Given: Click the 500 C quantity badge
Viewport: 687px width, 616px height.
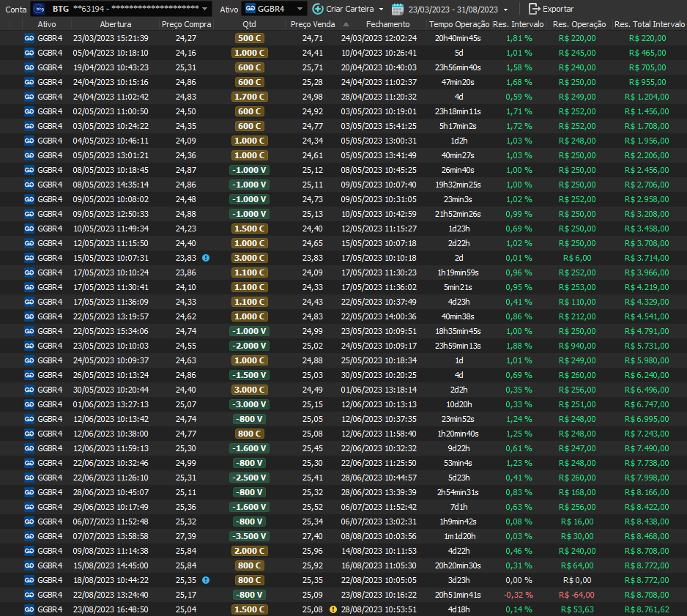Looking at the screenshot, I should click(x=249, y=38).
